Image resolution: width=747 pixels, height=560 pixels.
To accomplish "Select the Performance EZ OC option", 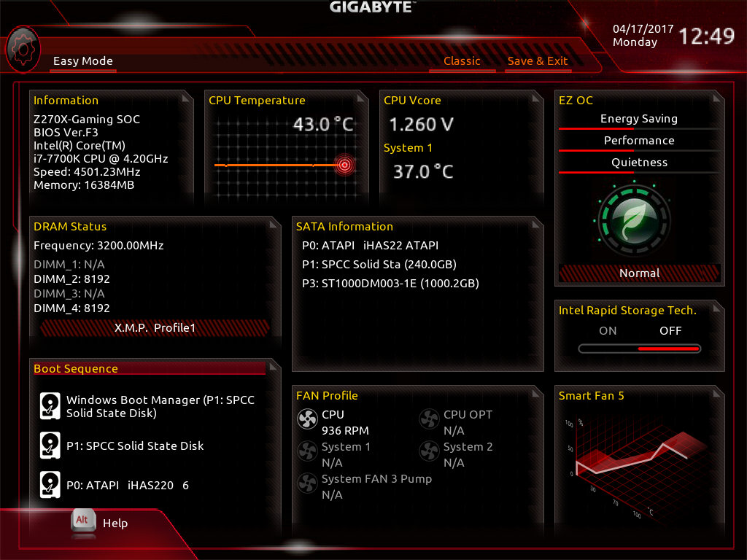I will pyautogui.click(x=639, y=141).
